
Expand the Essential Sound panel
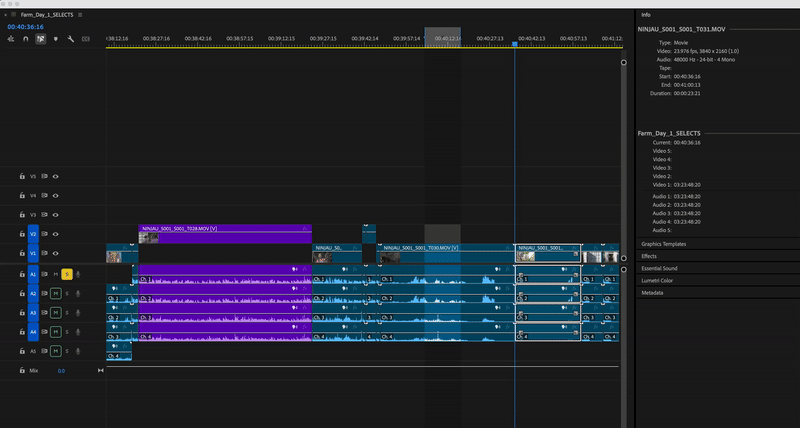[659, 268]
